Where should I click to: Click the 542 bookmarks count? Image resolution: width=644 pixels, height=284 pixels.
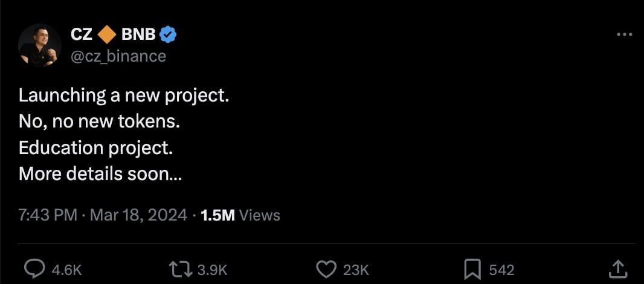(501, 269)
